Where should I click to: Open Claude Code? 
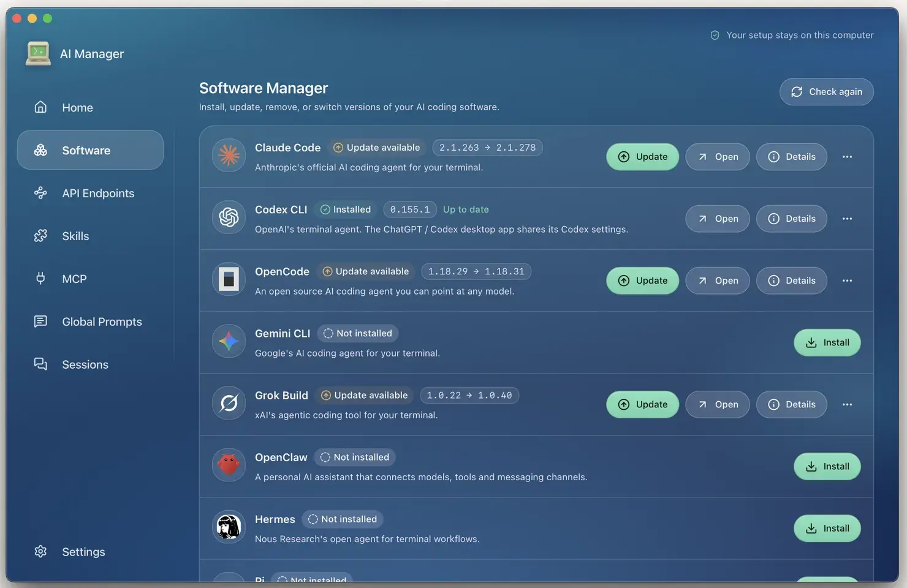pos(717,157)
